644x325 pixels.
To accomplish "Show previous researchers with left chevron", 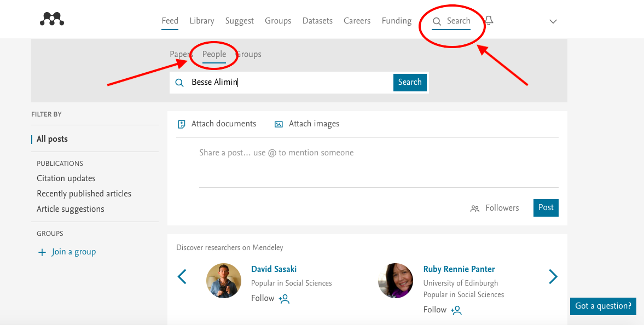I will point(182,277).
